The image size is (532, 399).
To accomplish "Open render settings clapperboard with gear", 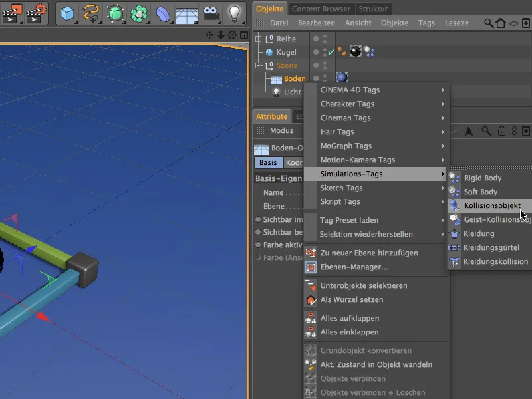I will [x=37, y=13].
